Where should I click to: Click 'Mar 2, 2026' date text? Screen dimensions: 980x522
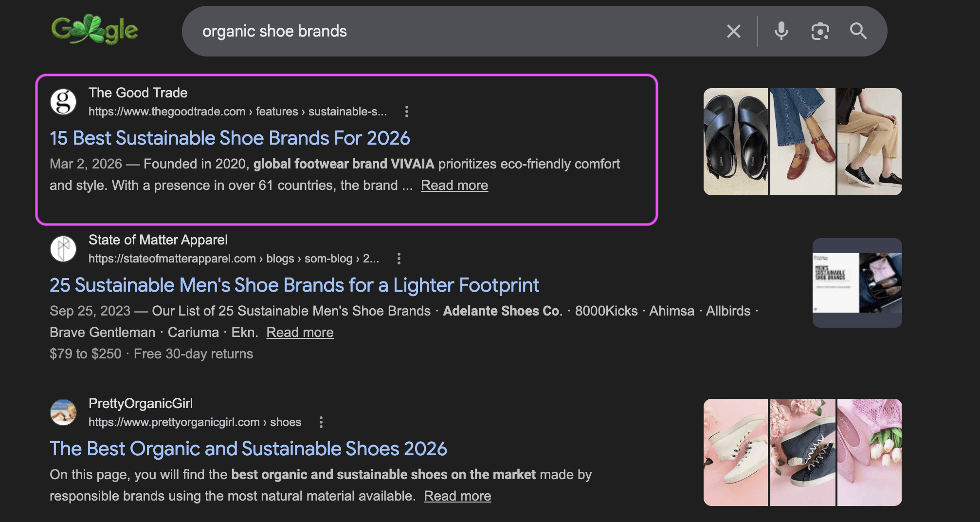[86, 164]
